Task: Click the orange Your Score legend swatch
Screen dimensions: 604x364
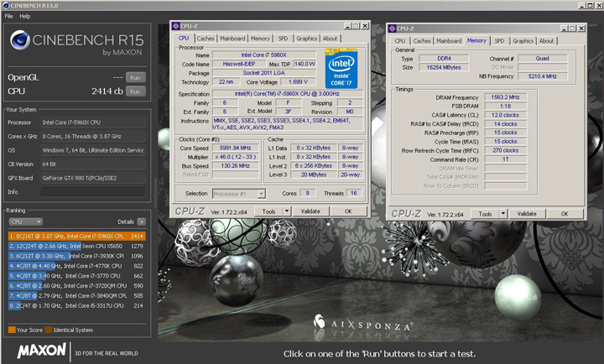Action: pos(12,330)
